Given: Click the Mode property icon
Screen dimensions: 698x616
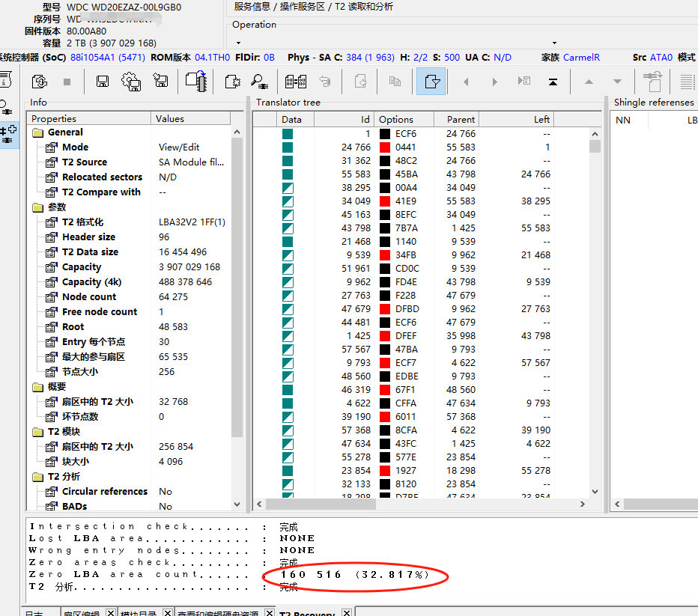Looking at the screenshot, I should click(x=52, y=147).
